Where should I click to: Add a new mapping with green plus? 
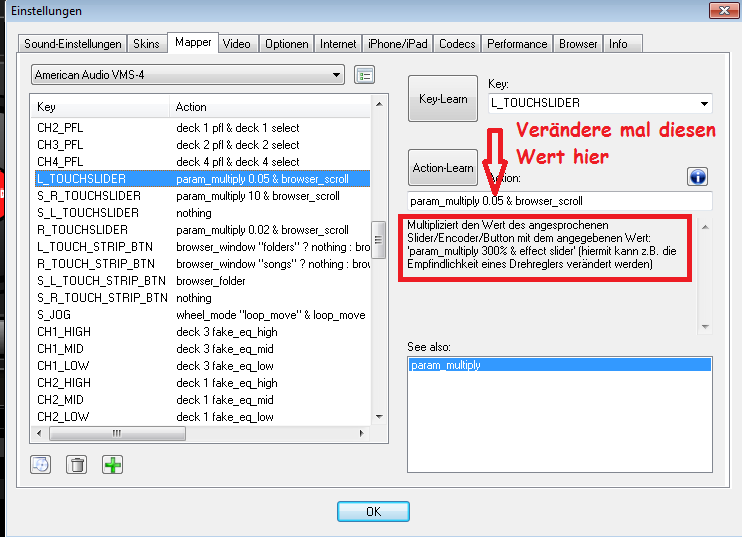(112, 465)
